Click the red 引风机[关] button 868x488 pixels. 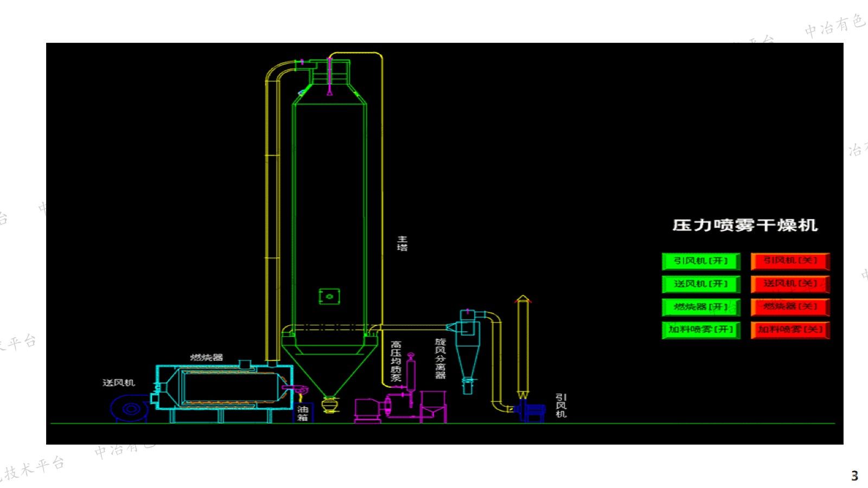790,261
